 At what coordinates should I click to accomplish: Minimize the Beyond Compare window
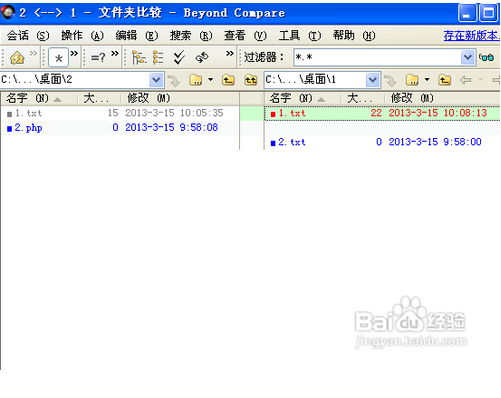pos(467,13)
